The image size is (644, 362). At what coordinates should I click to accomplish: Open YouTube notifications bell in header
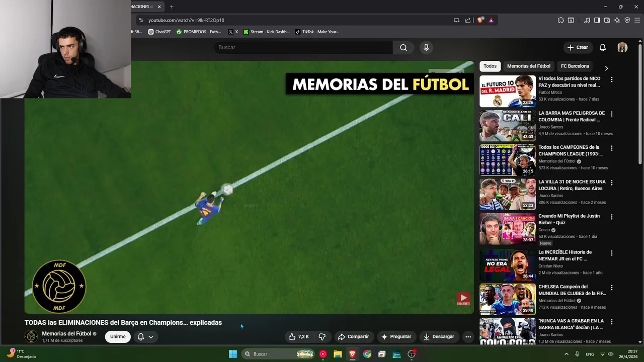[602, 47]
